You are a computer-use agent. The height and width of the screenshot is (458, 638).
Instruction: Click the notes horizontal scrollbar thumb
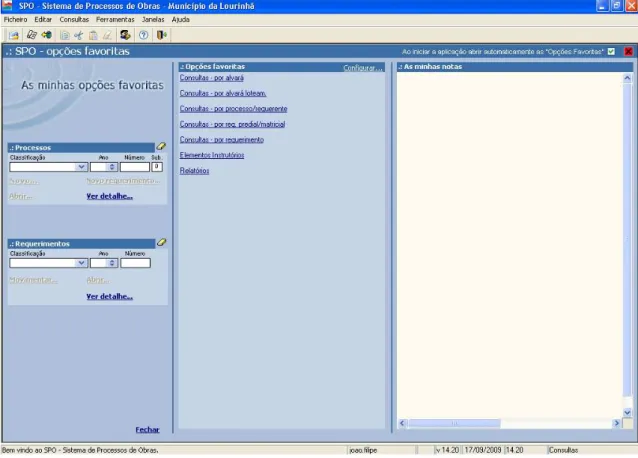[454, 423]
